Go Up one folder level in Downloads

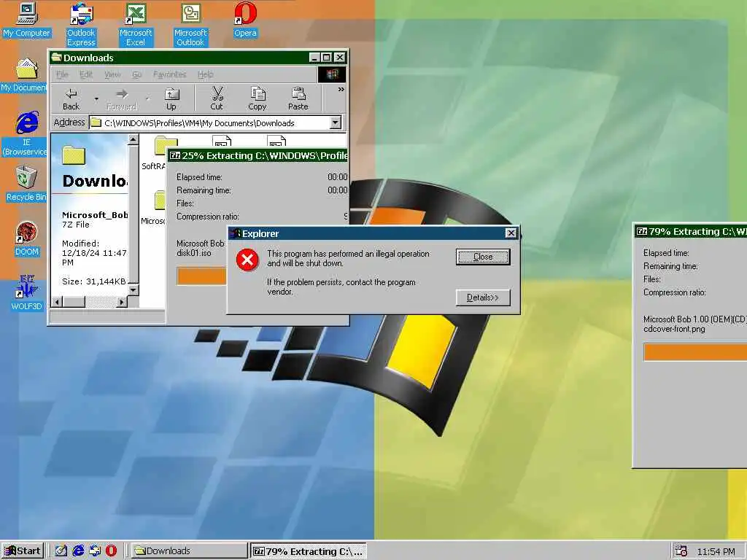coord(171,98)
